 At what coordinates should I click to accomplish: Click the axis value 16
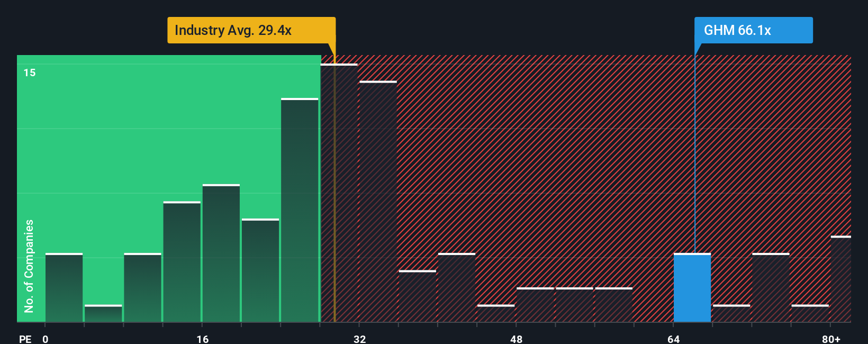[x=203, y=339]
